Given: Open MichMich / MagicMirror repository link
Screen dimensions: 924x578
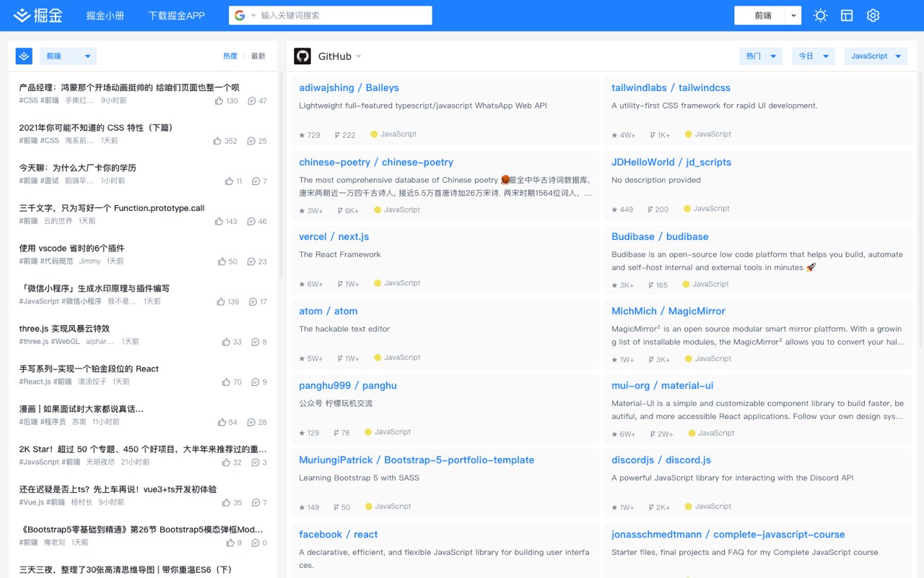Looking at the screenshot, I should click(x=668, y=311).
